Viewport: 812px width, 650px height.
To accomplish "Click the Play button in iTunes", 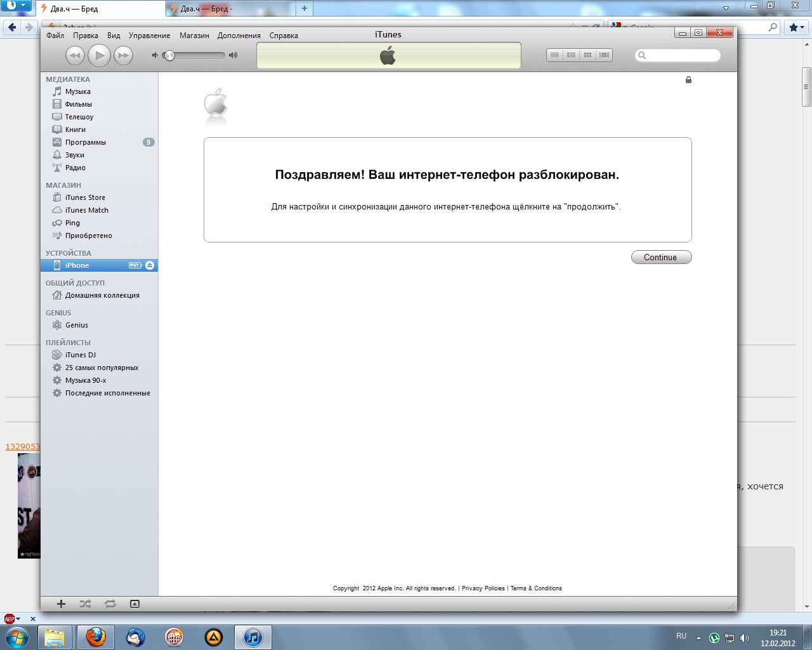I will click(x=99, y=55).
